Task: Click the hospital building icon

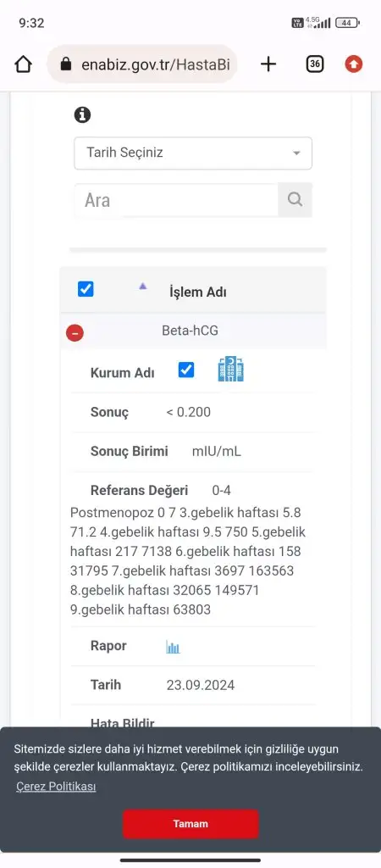Action: 230,370
